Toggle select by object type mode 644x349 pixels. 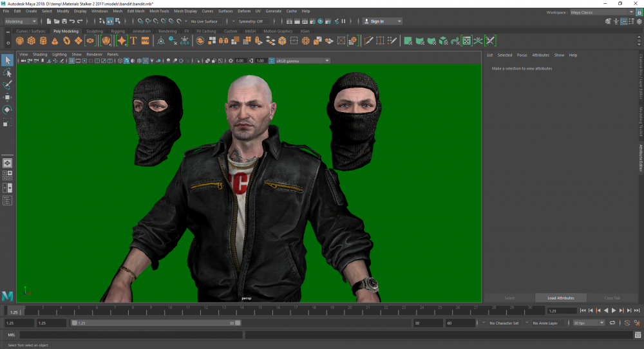[x=110, y=21]
